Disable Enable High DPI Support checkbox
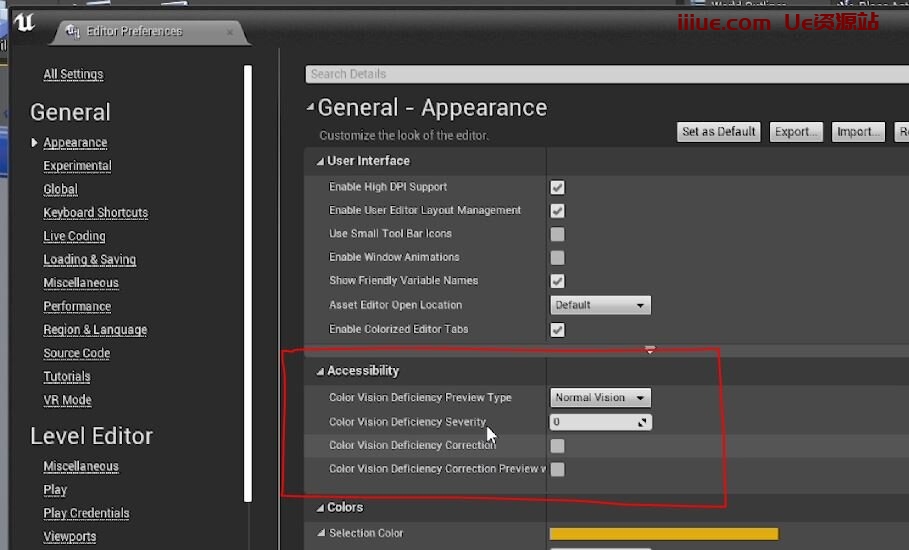Viewport: 909px width, 550px height. 557,187
